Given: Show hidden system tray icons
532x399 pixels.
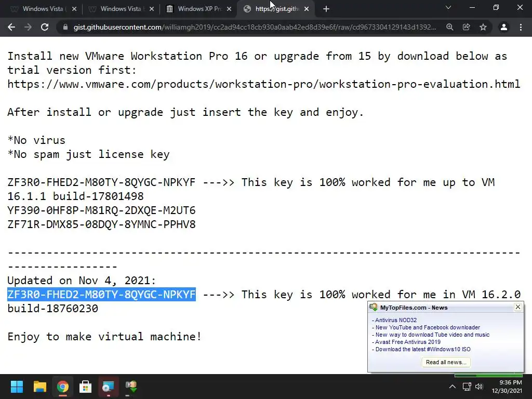Looking at the screenshot, I should coord(453,387).
